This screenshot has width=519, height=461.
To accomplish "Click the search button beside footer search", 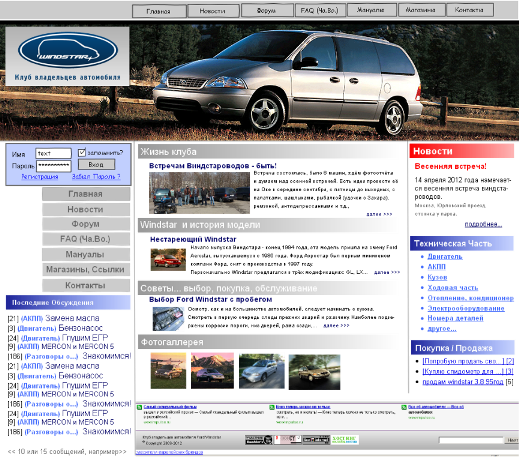I will [x=512, y=440].
